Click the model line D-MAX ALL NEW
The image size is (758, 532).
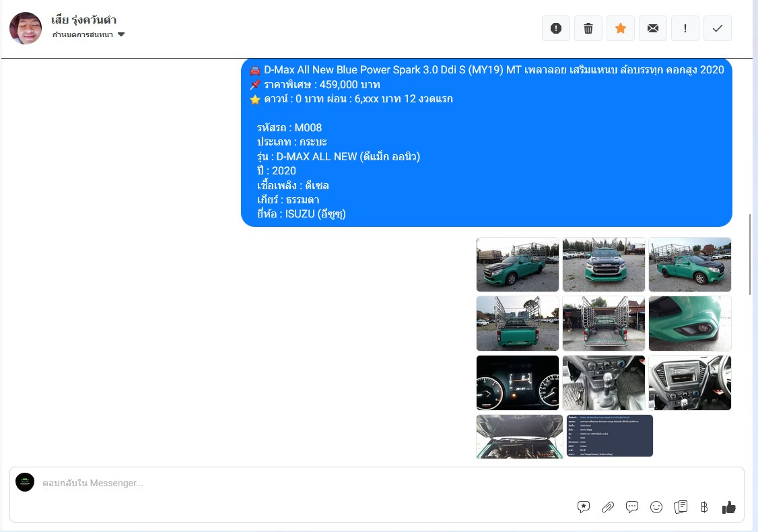coord(339,157)
